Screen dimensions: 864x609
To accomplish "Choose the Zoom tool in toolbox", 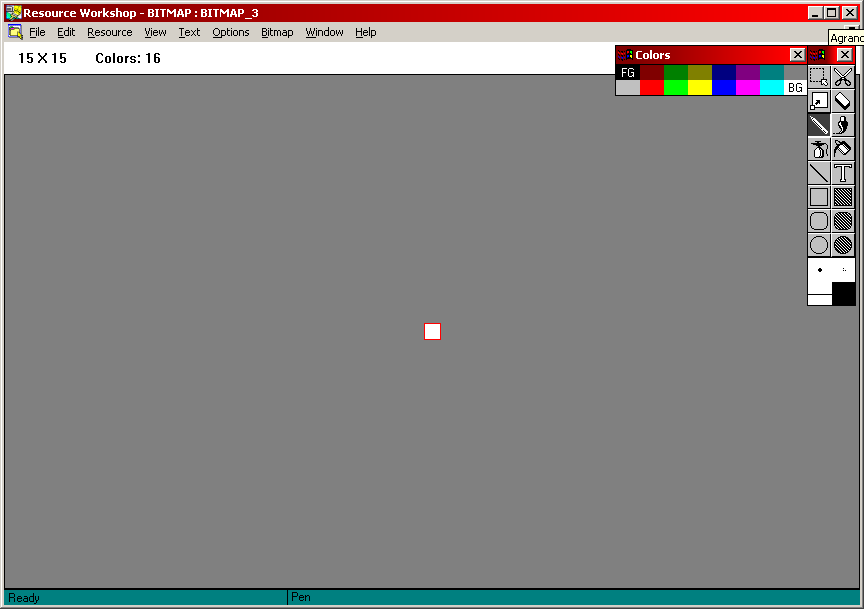I will coord(819,101).
